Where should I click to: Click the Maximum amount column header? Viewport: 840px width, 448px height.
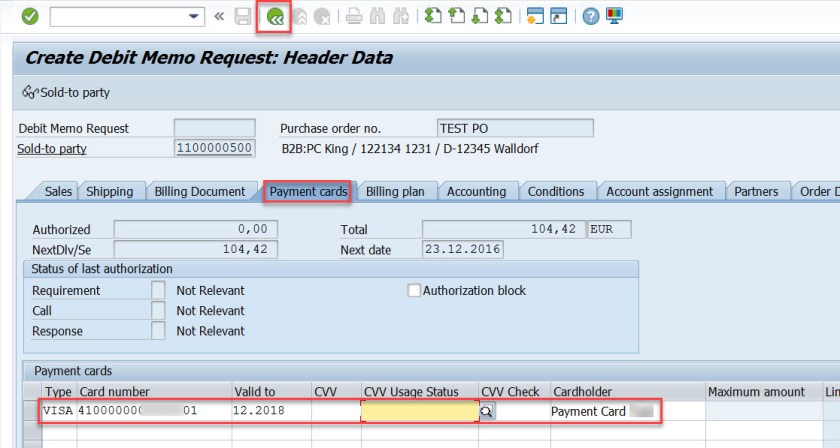(764, 392)
